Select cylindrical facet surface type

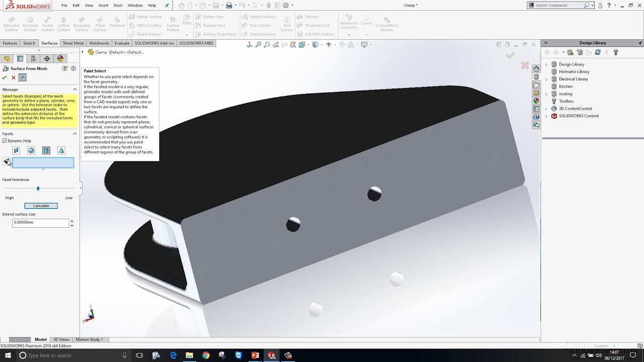pyautogui.click(x=46, y=150)
